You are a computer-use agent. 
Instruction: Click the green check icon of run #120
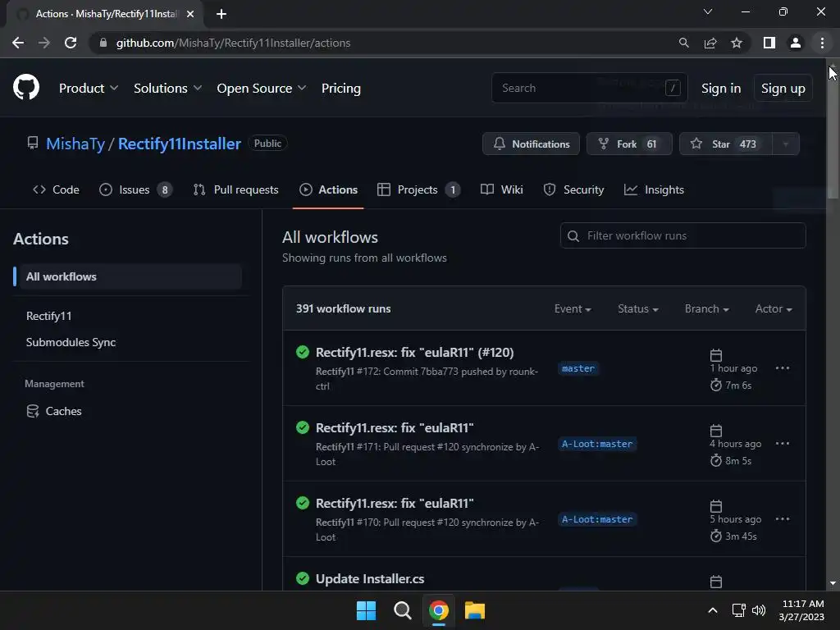[303, 352]
